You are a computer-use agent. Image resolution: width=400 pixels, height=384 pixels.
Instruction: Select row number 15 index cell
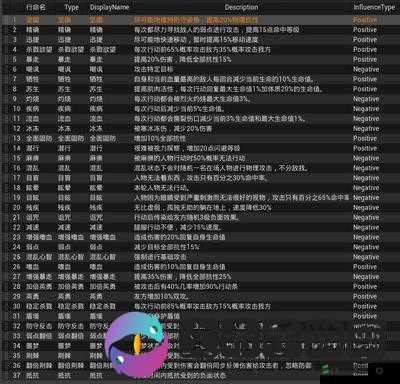tap(16, 158)
